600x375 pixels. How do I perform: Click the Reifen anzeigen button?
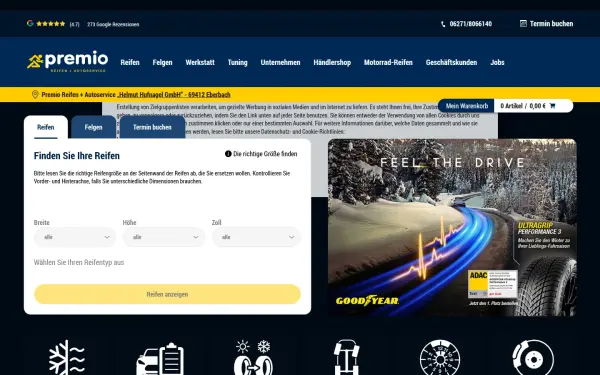coord(167,294)
